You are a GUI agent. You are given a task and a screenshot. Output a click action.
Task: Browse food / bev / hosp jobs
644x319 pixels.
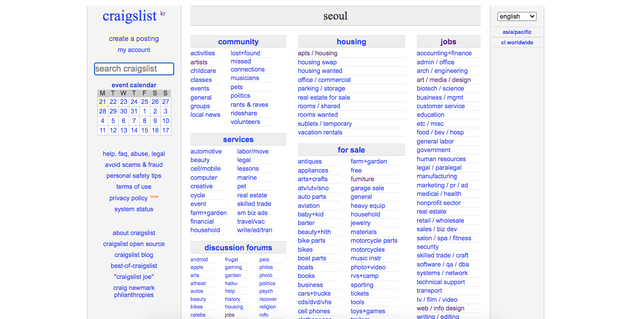(440, 132)
